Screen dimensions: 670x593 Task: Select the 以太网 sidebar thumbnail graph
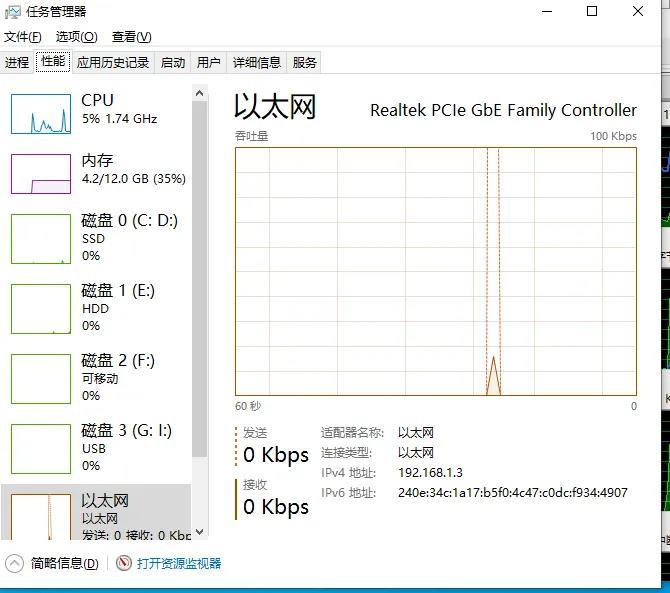(41, 517)
